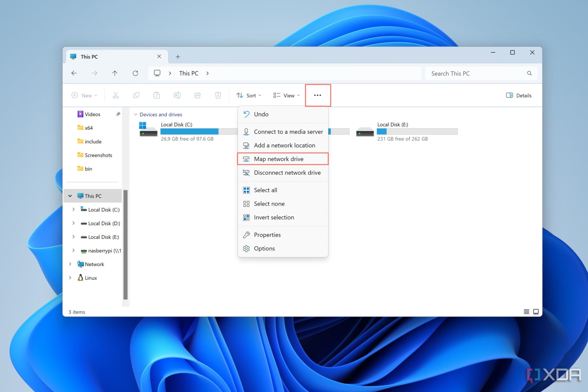588x392 pixels.
Task: Click the Map network drive icon
Action: [x=247, y=159]
